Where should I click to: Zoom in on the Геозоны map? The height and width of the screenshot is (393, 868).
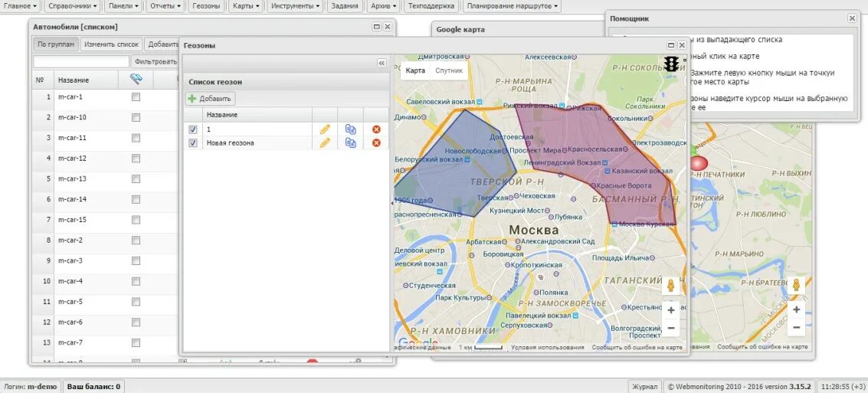click(671, 310)
